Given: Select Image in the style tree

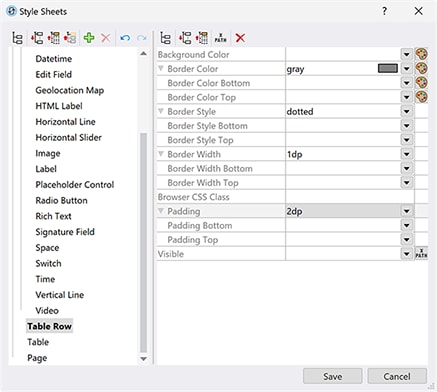Looking at the screenshot, I should coord(48,153).
